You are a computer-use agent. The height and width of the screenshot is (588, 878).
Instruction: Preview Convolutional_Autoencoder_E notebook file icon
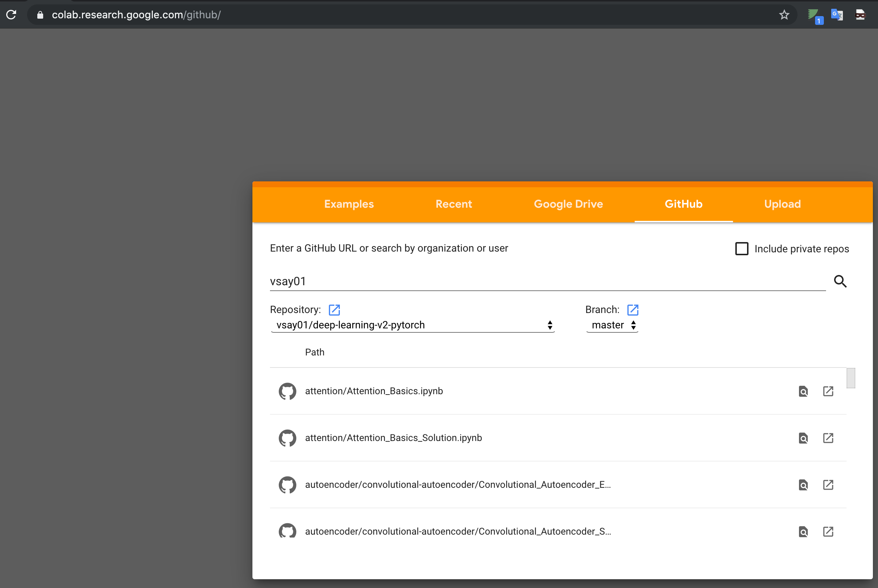click(x=803, y=485)
